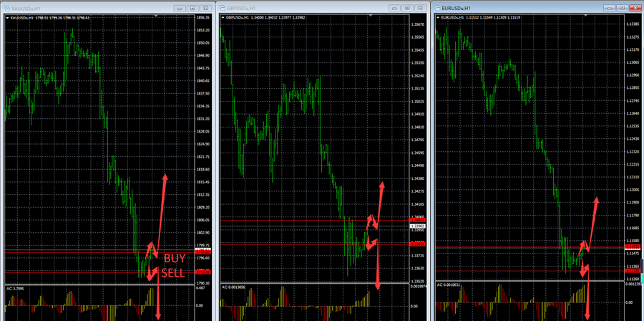
Task: Select the SELL text label on gold chart
Action: click(x=174, y=273)
